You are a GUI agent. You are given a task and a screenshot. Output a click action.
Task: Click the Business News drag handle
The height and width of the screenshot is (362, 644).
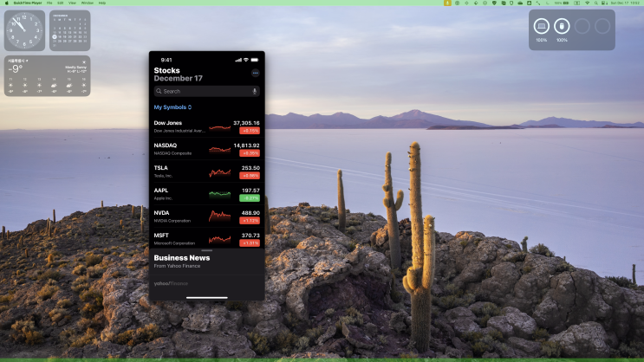[x=206, y=250]
